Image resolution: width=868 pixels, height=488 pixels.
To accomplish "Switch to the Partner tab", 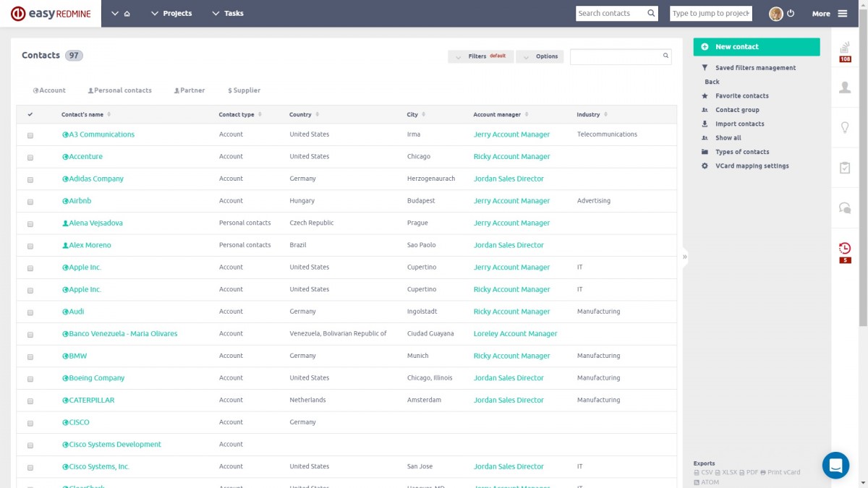I will 190,90.
